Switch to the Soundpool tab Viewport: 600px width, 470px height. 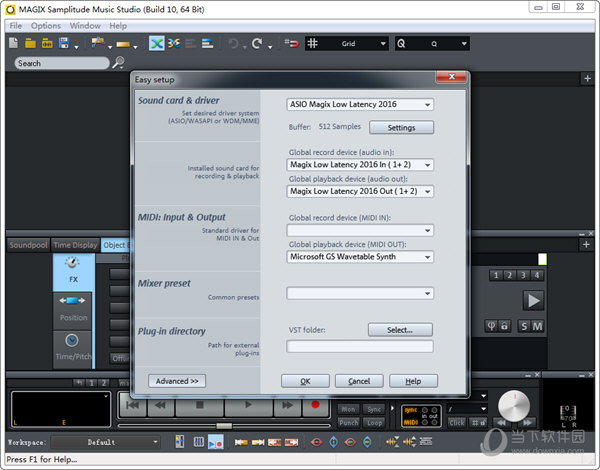point(28,245)
